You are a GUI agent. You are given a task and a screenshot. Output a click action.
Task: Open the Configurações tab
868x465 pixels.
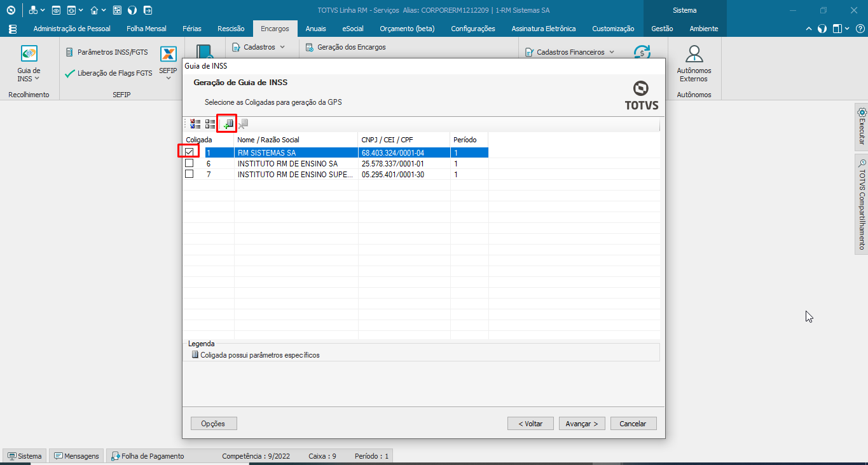point(473,29)
